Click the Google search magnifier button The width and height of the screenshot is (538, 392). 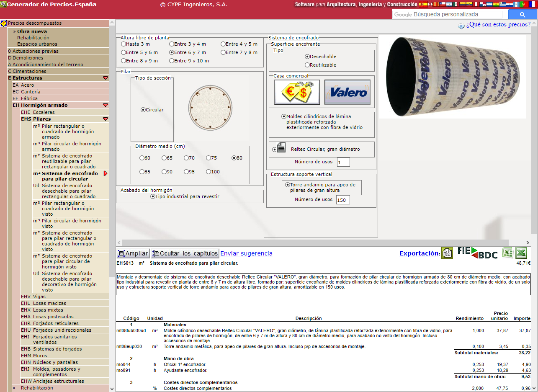522,14
